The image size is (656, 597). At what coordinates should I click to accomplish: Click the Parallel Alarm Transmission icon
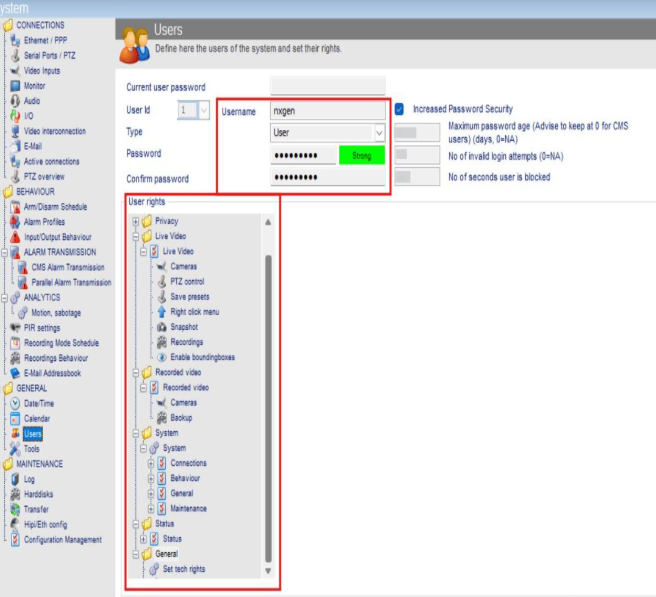tap(23, 282)
